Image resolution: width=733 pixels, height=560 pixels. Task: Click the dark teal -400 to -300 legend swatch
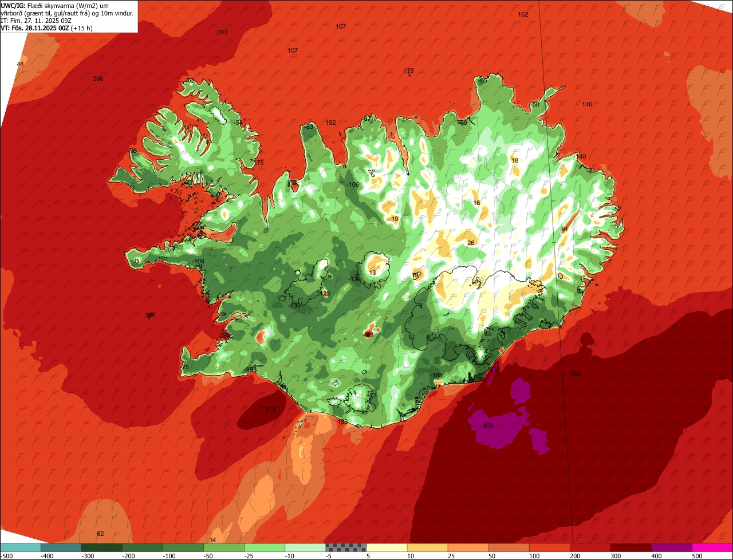[x=61, y=547]
